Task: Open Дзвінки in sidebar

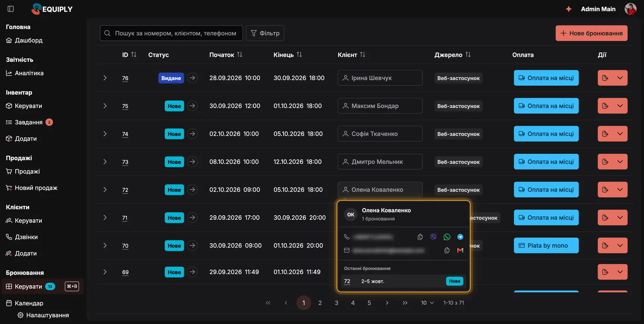Action: point(22,237)
